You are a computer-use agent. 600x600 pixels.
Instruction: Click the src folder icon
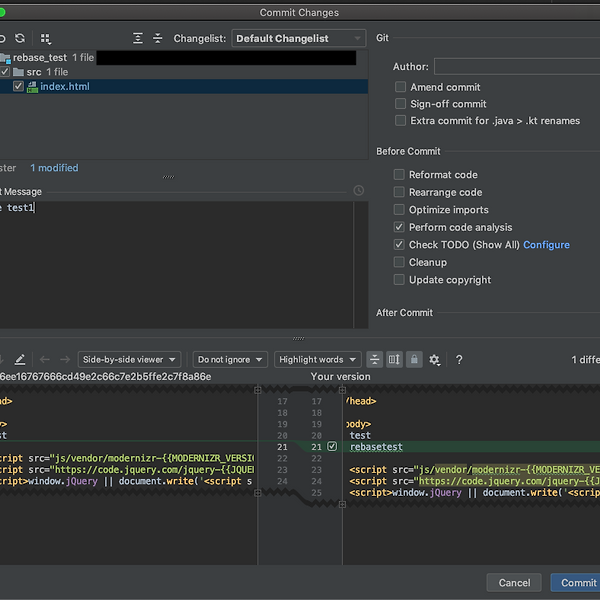click(x=18, y=72)
